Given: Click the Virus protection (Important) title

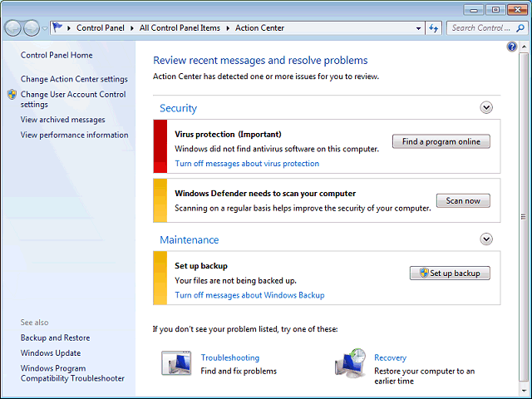Looking at the screenshot, I should [x=228, y=135].
